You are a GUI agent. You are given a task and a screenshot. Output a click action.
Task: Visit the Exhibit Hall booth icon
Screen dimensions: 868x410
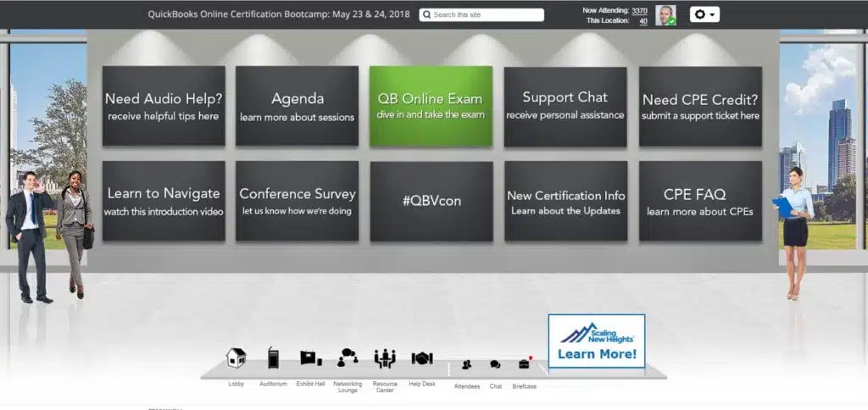click(x=310, y=358)
